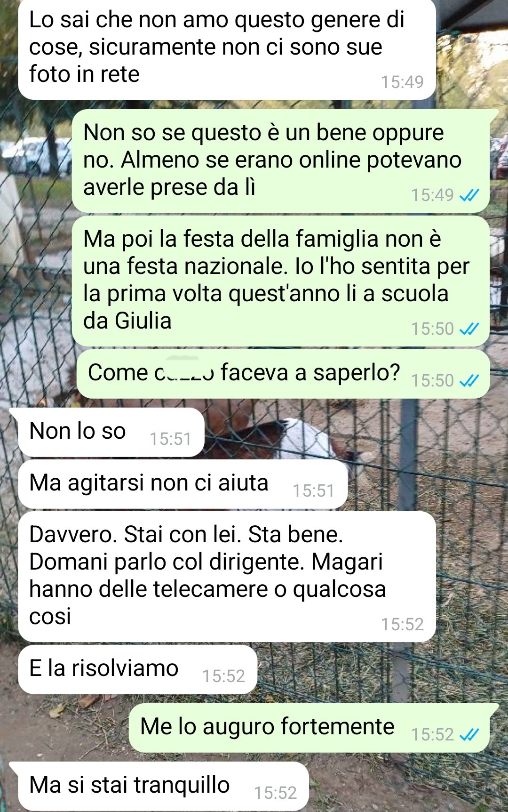This screenshot has height=812, width=508.
Task: Tap the blue double-check on the 'da Giulia' message
Action: (469, 329)
